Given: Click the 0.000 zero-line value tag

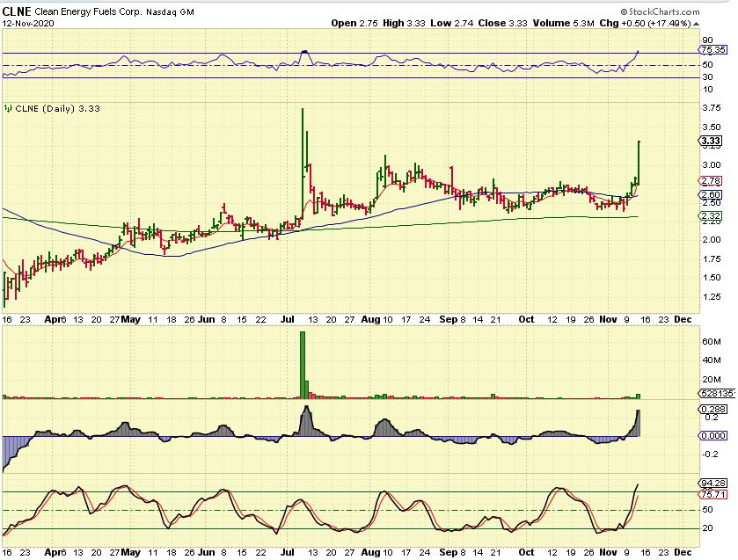Looking at the screenshot, I should (712, 436).
